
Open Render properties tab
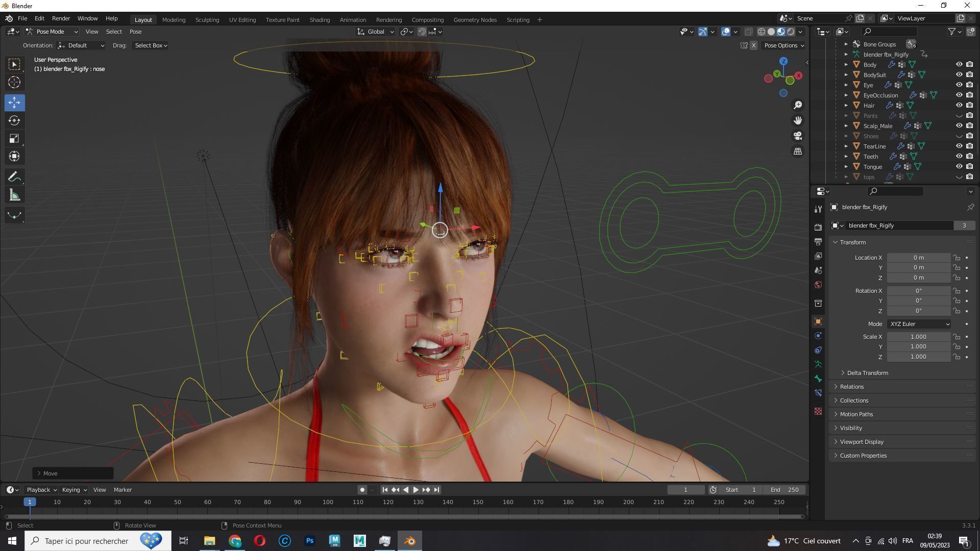tap(818, 227)
